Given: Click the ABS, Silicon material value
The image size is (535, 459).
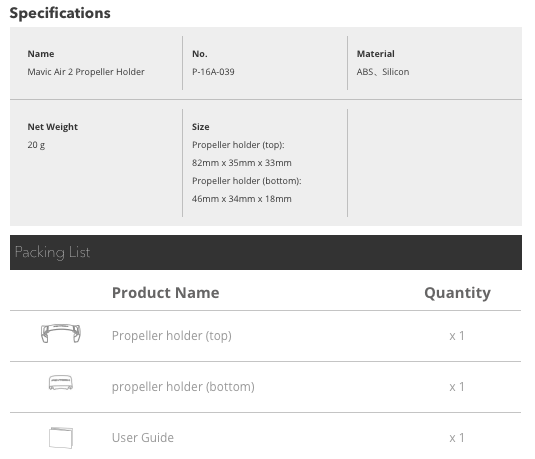Looking at the screenshot, I should [383, 72].
